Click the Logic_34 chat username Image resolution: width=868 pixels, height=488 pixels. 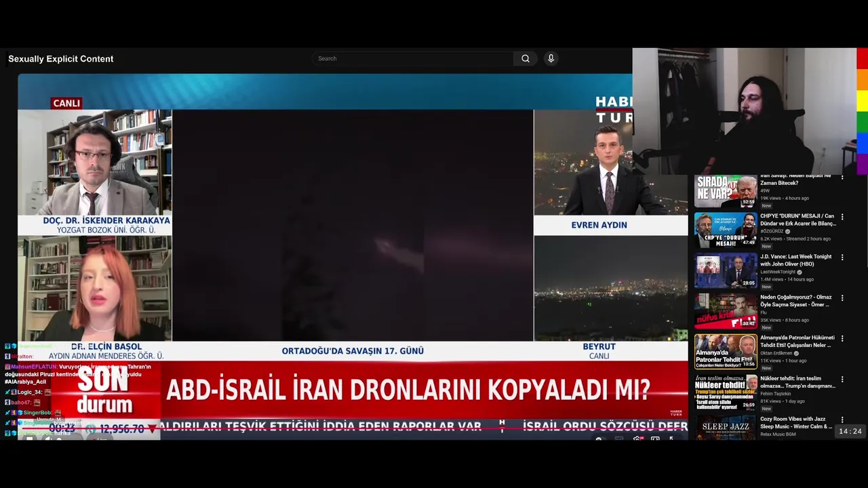[x=29, y=392]
